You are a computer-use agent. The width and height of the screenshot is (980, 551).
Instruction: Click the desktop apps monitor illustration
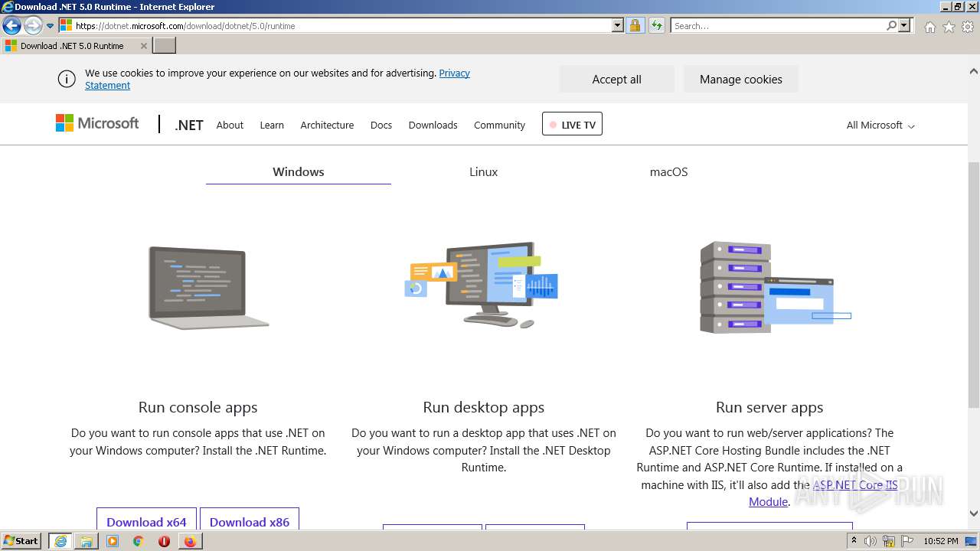[x=482, y=285]
